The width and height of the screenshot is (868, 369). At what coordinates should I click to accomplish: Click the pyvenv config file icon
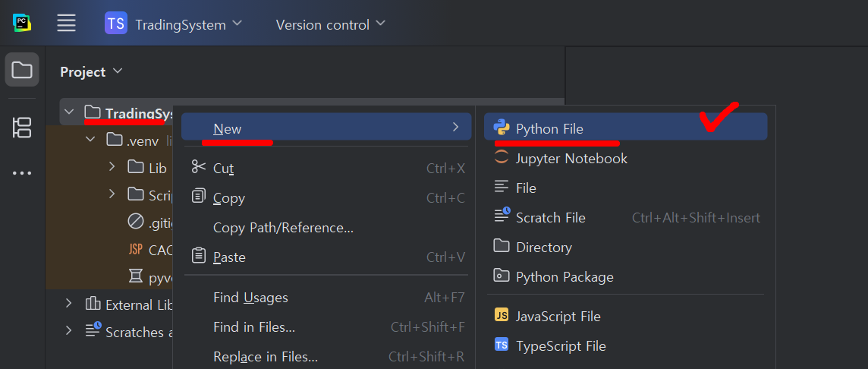click(136, 276)
